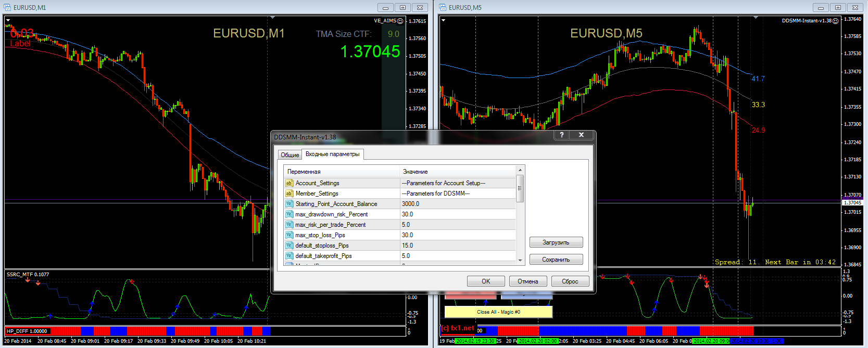Click the ab icon of Account_Settings row

(x=289, y=183)
